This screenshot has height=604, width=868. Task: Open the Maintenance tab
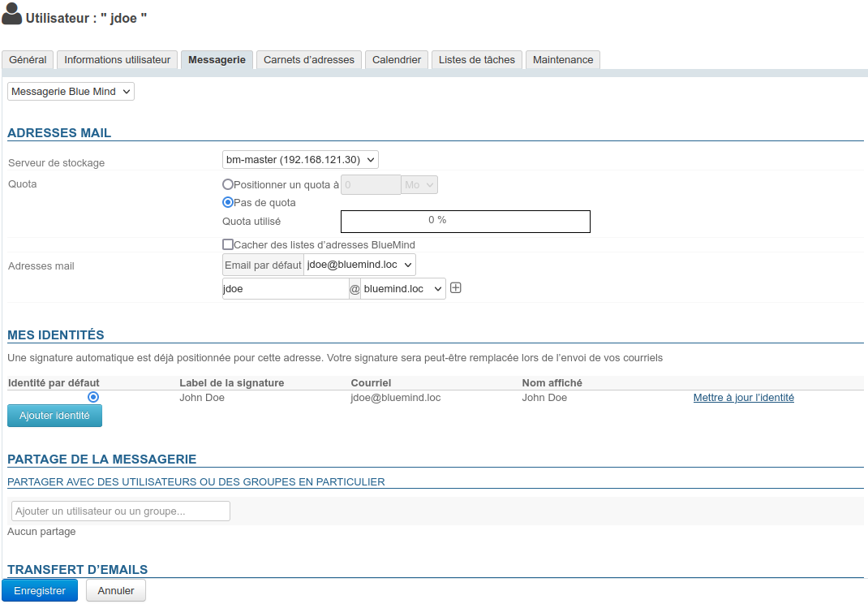563,60
